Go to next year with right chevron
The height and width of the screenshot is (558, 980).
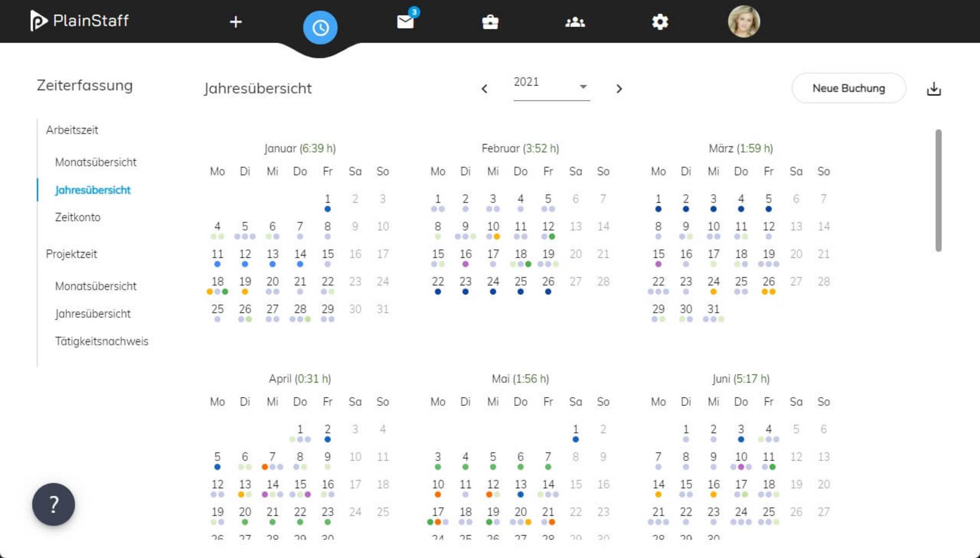click(619, 89)
